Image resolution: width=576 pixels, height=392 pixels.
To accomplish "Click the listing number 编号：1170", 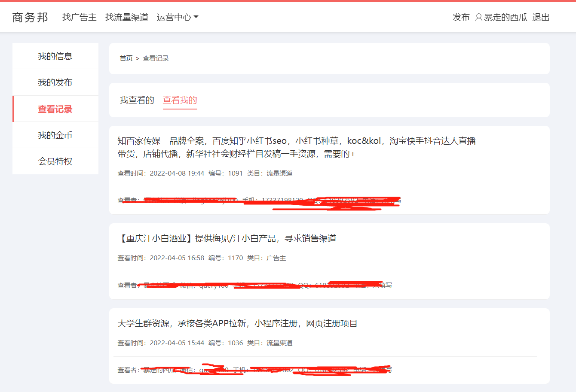I will coord(226,258).
